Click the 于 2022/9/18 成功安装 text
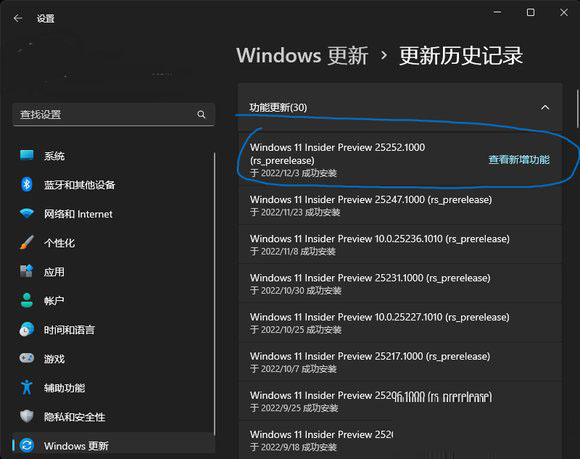The height and width of the screenshot is (459, 580). (x=293, y=447)
